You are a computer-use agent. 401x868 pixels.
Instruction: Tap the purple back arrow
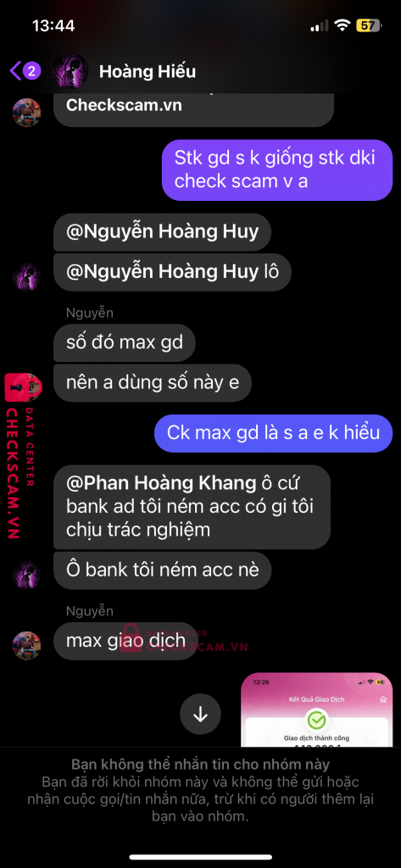15,71
